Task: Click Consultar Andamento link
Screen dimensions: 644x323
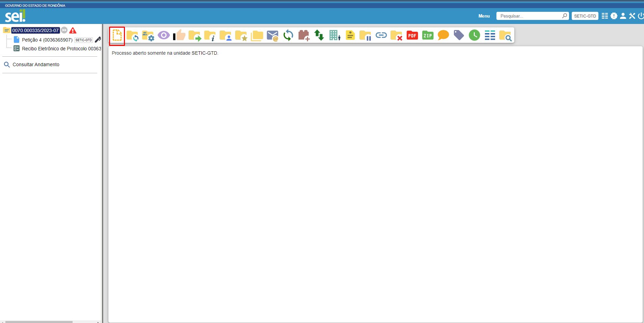Action: click(36, 64)
